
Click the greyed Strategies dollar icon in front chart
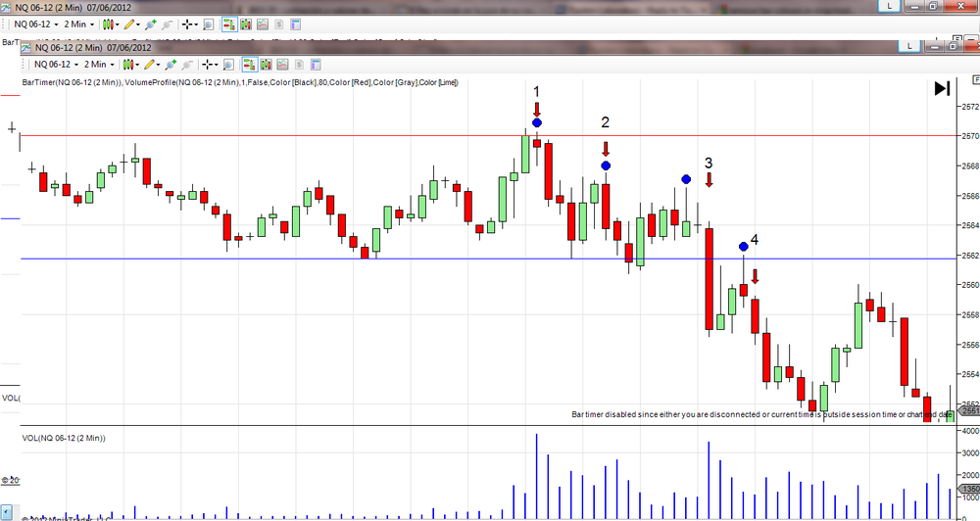pos(299,65)
